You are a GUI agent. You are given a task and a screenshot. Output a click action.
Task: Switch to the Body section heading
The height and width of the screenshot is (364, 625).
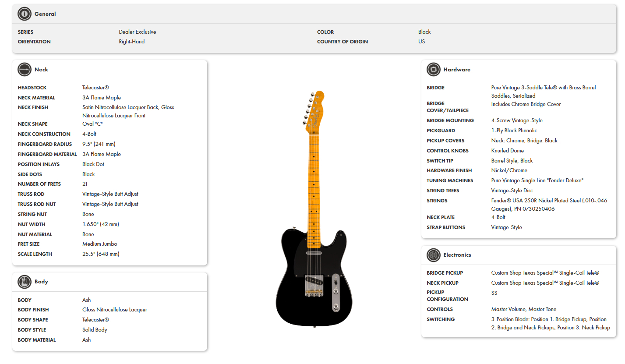tap(42, 282)
